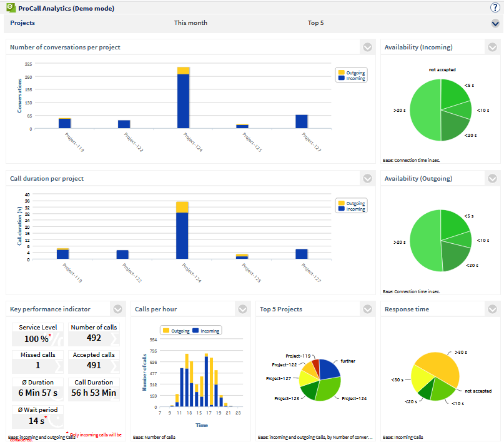Click Project-122 bar in call duration chart
Viewport: 504px width, 447px height.
[x=122, y=254]
